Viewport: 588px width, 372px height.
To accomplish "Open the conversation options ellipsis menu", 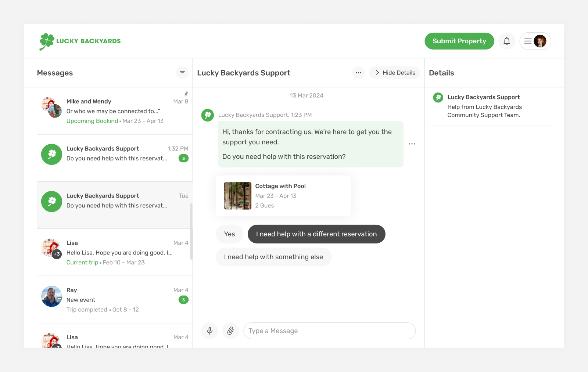I will tap(358, 72).
